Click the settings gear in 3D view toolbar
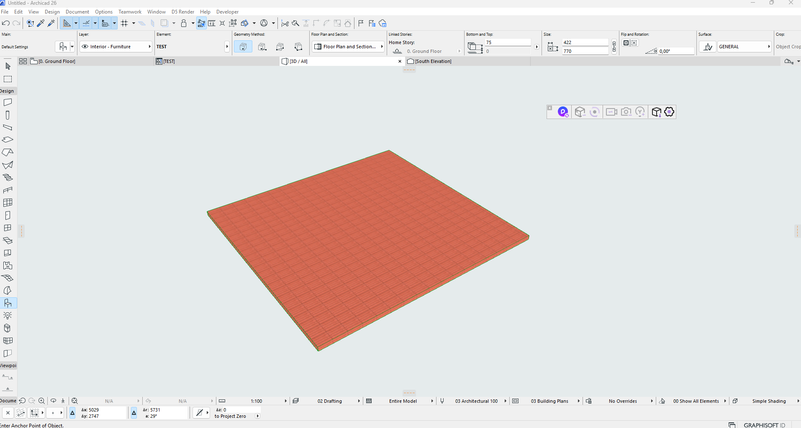 (669, 112)
